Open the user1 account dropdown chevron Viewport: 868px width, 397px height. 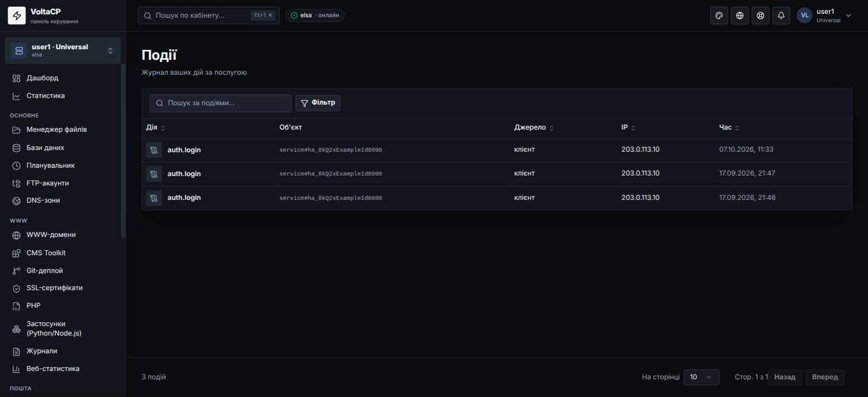click(x=848, y=16)
